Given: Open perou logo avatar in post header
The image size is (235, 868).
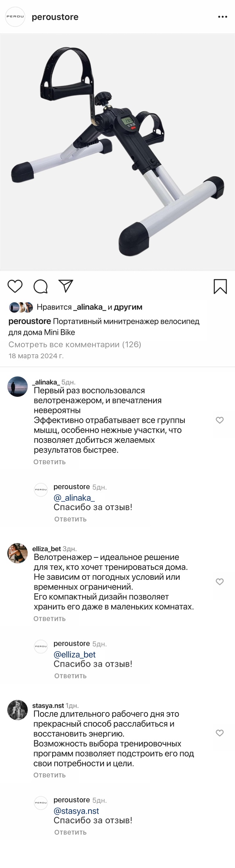Looking at the screenshot, I should coord(15,17).
